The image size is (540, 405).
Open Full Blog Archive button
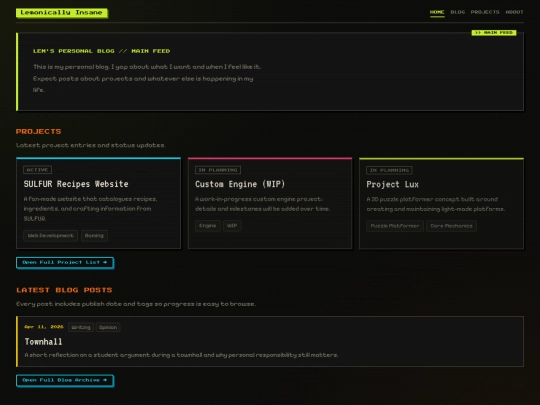click(x=65, y=381)
